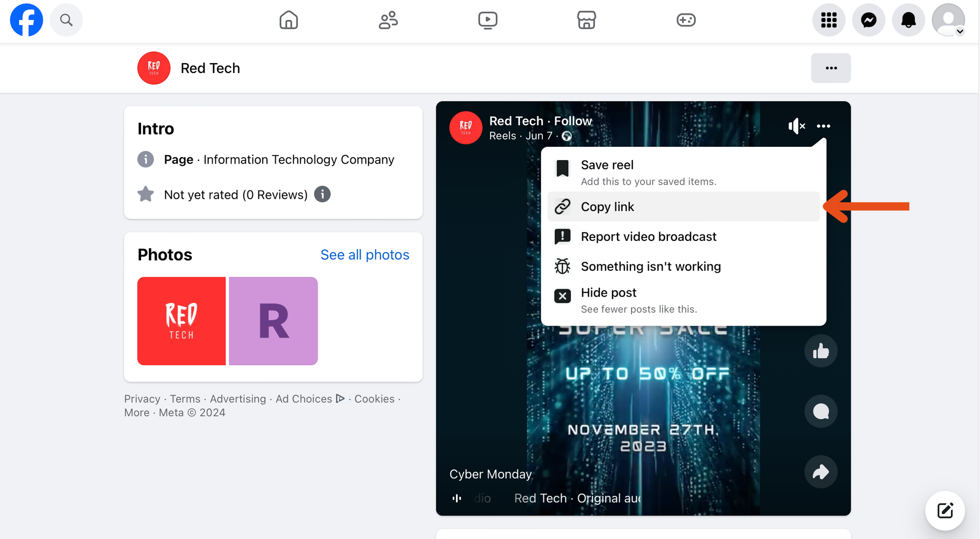Open the purple R photo thumbnail
This screenshot has width=980, height=539.
273,321
